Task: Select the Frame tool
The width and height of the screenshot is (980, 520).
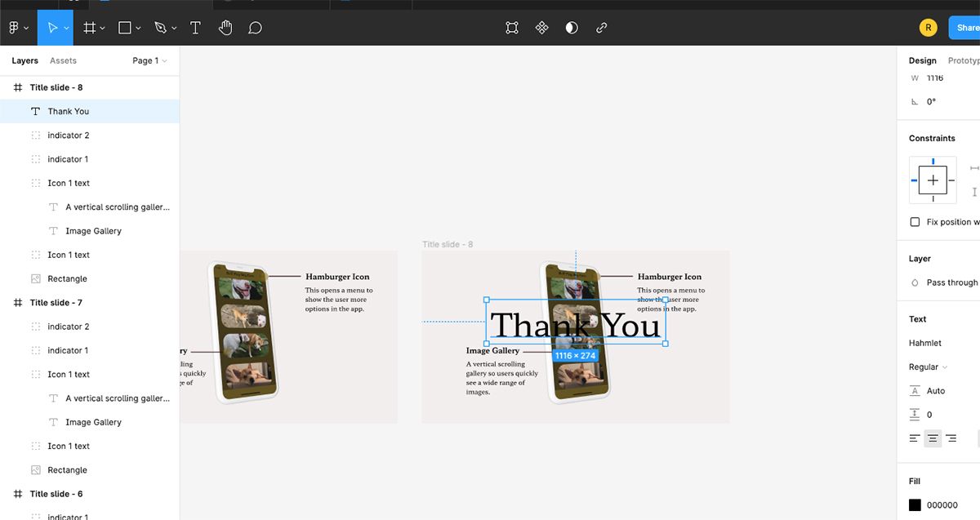Action: tap(88, 27)
